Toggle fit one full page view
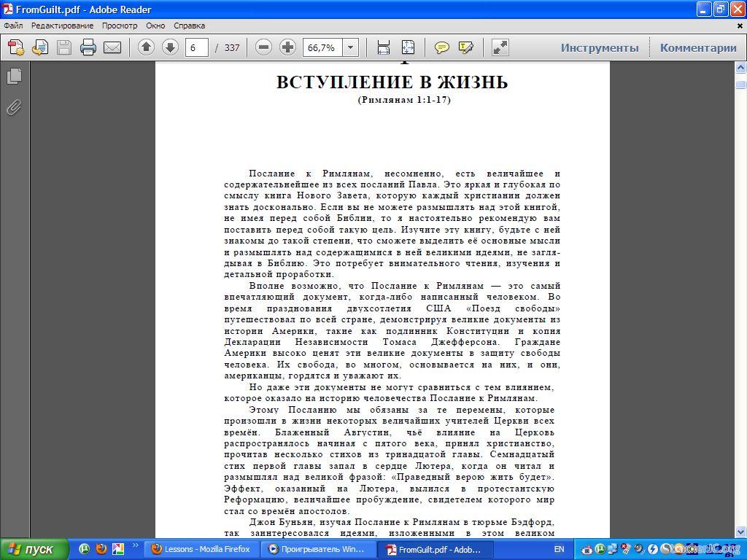This screenshot has width=747, height=560. (x=408, y=48)
